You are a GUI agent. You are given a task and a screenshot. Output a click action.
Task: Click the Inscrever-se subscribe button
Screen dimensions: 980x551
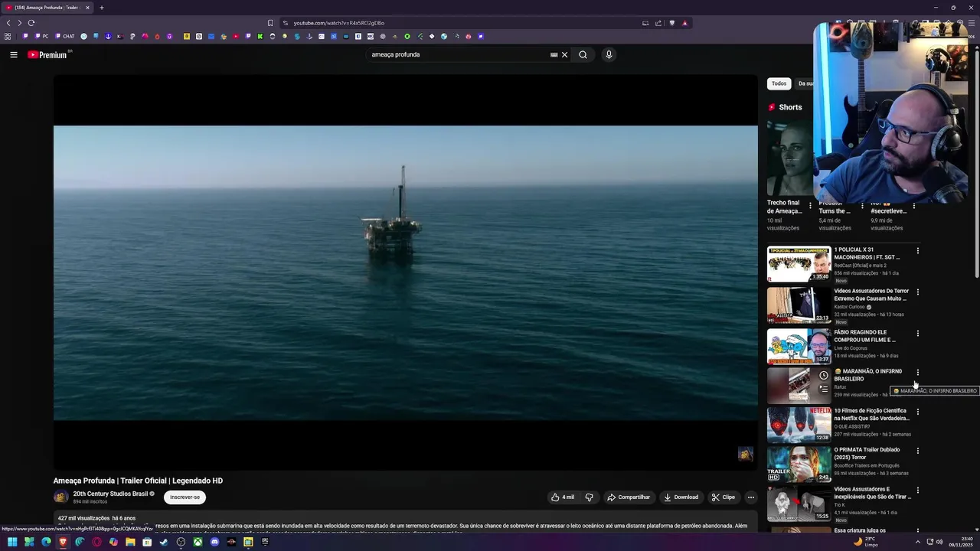coord(185,497)
